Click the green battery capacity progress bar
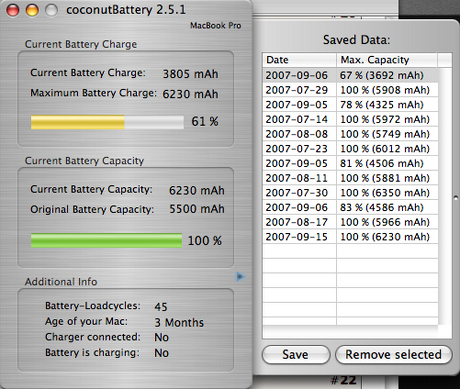 coord(106,240)
